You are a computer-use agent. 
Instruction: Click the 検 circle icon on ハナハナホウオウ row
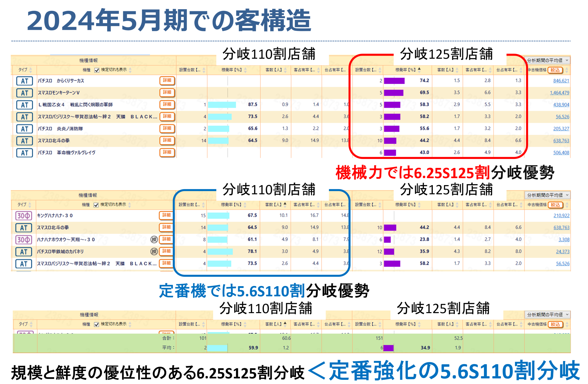pyautogui.click(x=154, y=240)
